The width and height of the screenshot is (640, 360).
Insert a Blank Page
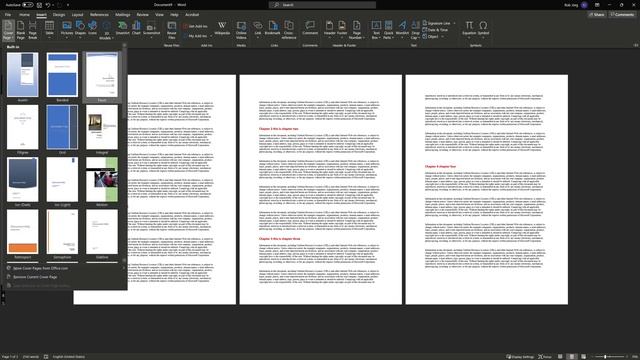[20, 30]
